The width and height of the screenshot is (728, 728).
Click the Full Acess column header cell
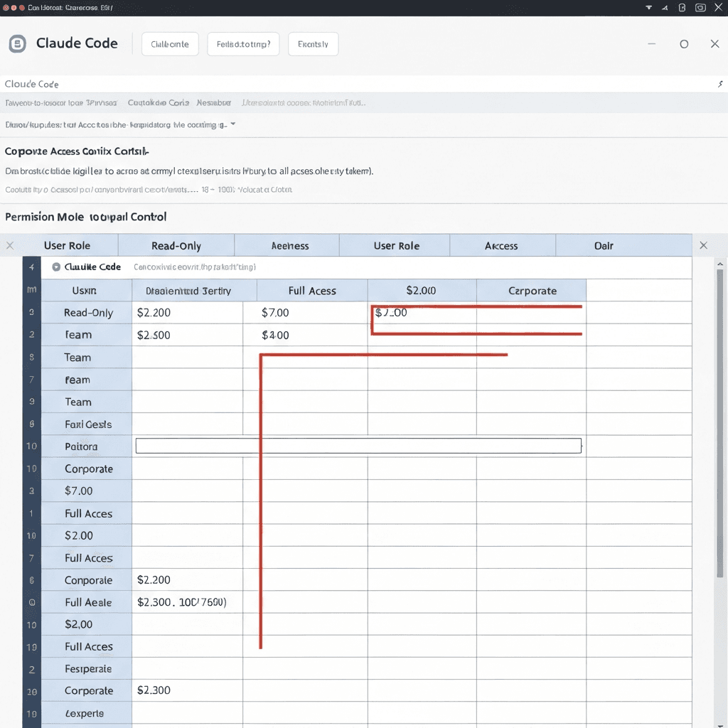click(312, 291)
